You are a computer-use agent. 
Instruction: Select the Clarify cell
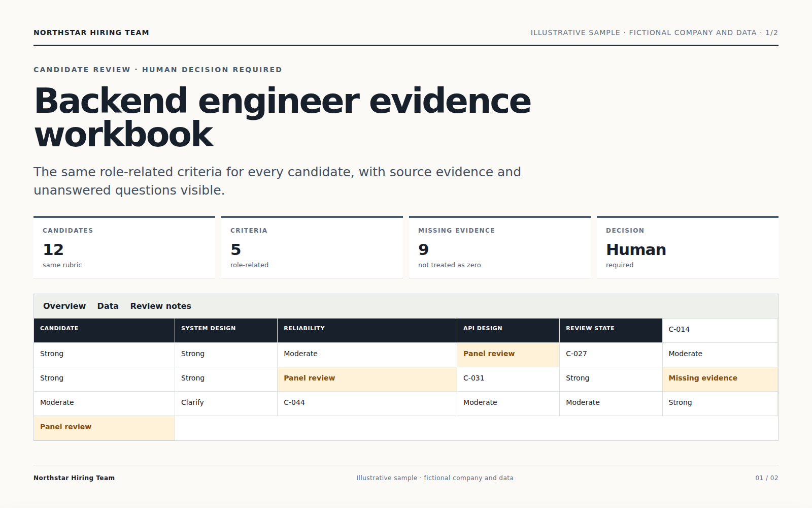(x=226, y=403)
